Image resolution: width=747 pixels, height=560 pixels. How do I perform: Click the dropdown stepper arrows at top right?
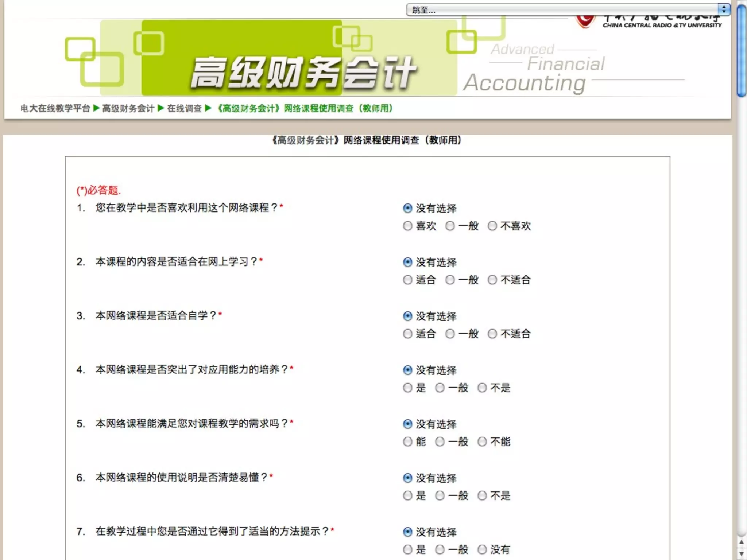(x=724, y=10)
